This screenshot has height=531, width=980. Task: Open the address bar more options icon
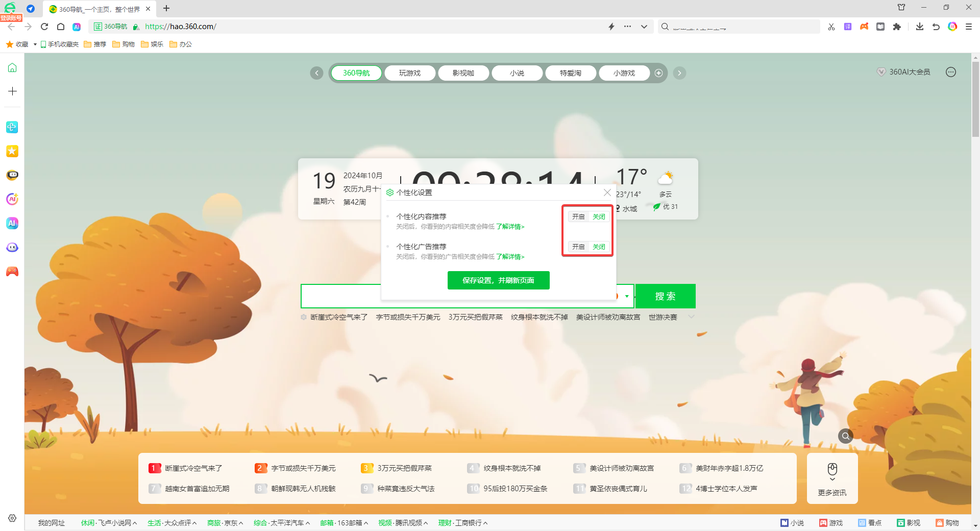(627, 27)
